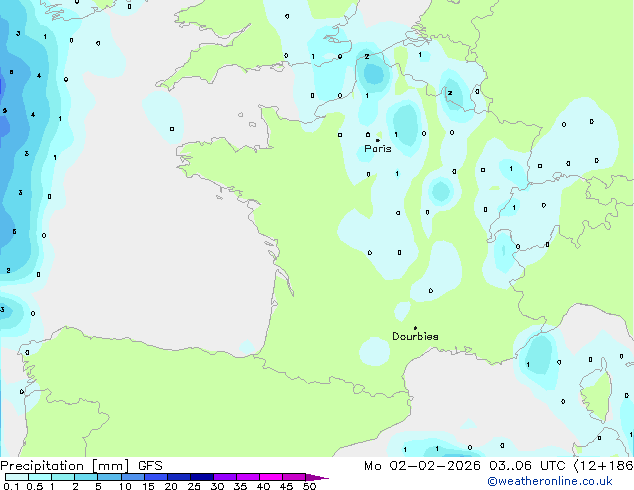Pick the 15 mm legend color swatch
The width and height of the screenshot is (634, 490).
pos(156,477)
